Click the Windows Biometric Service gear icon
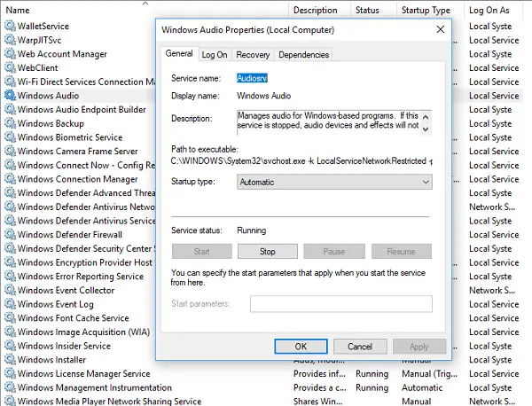The image size is (532, 406). [x=10, y=137]
